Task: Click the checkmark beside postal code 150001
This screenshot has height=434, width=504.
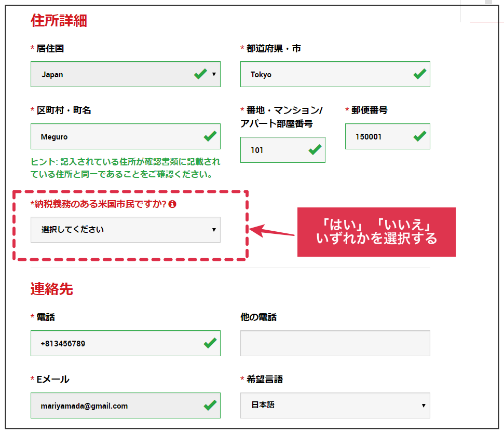Action: [418, 136]
